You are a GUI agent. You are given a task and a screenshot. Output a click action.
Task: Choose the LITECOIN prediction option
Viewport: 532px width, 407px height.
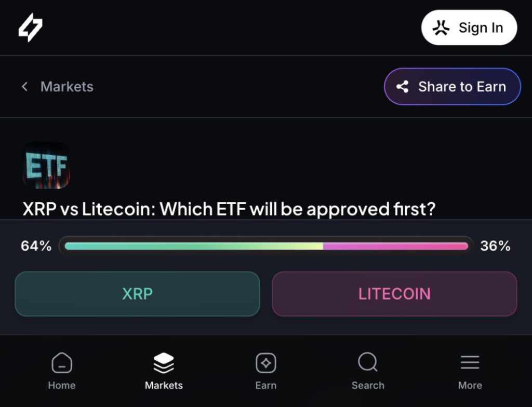click(x=394, y=294)
